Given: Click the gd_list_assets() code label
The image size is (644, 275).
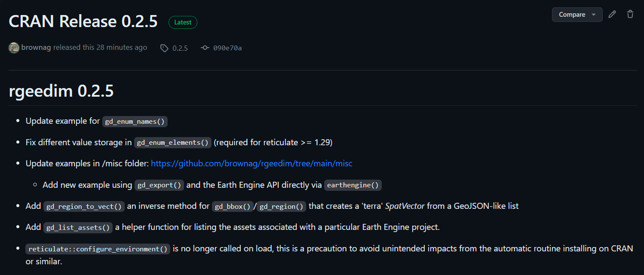Looking at the screenshot, I should tap(78, 228).
